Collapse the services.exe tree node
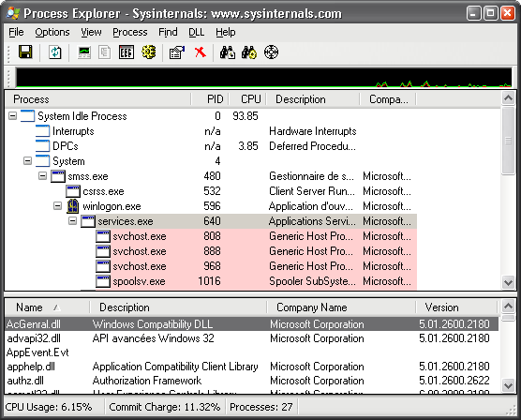Screen dimensions: 521x420 pyautogui.click(x=72, y=221)
